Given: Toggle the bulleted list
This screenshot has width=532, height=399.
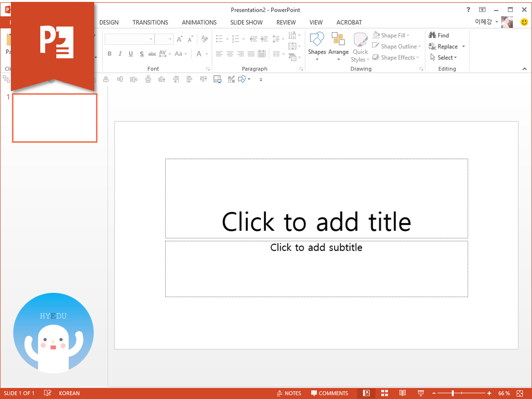Looking at the screenshot, I should [220, 39].
